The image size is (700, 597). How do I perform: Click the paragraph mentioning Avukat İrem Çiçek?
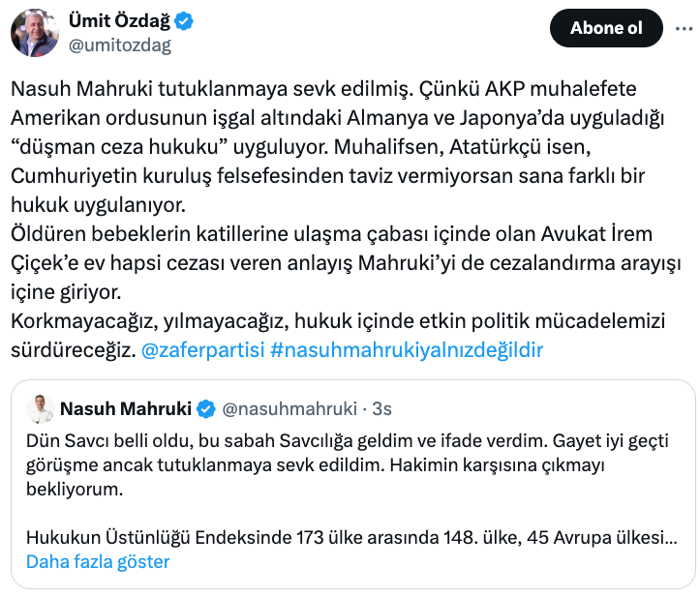click(346, 263)
